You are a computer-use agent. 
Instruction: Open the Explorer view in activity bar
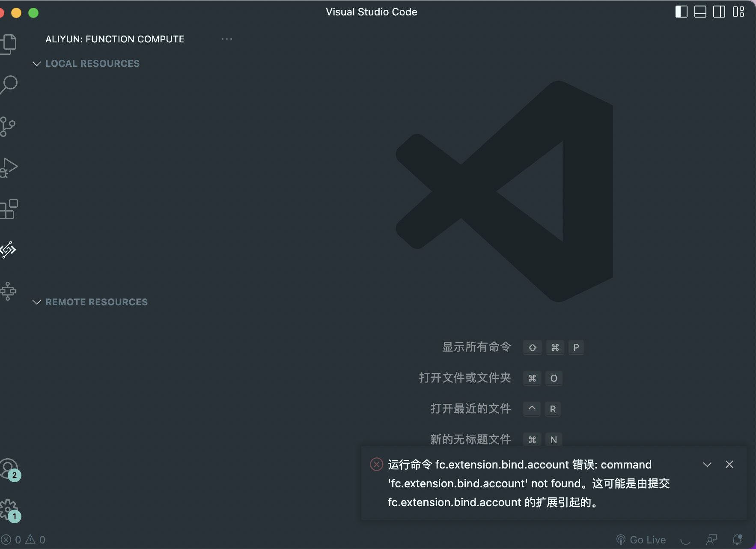(x=8, y=44)
